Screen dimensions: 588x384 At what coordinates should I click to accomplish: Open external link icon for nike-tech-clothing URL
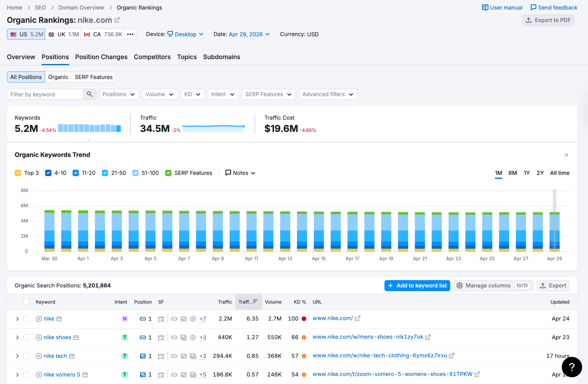(452, 356)
